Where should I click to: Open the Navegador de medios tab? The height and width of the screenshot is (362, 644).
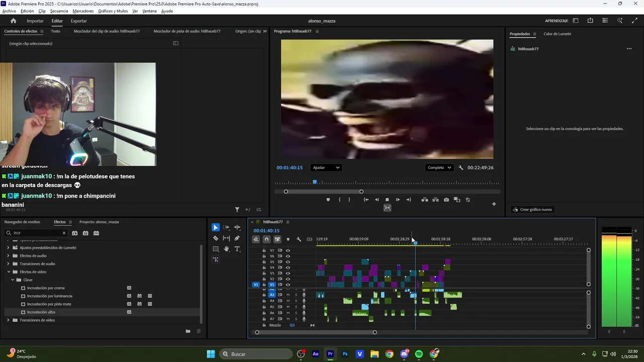coord(22,222)
